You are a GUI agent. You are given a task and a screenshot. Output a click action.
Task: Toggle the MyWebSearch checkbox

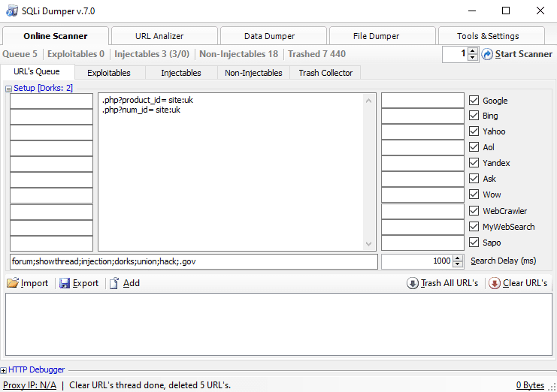pyautogui.click(x=474, y=226)
